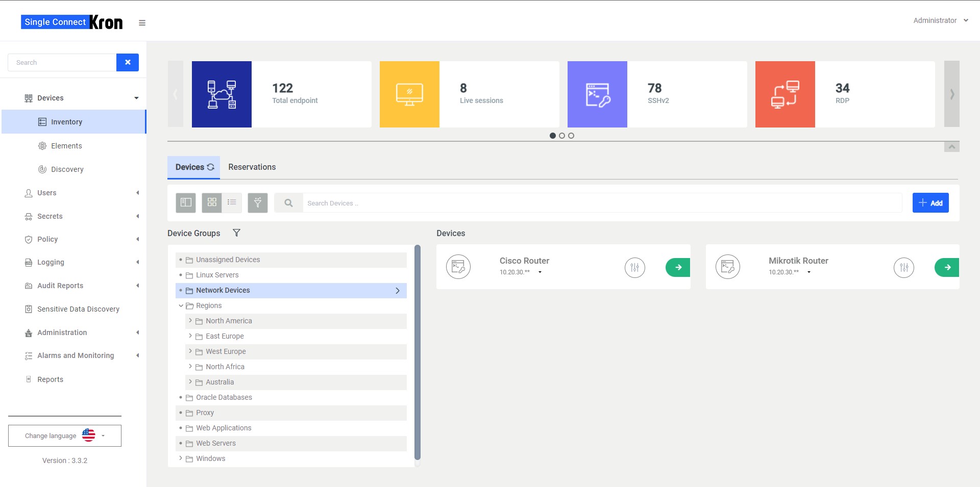The image size is (980, 487).
Task: Click the Add device button
Action: 930,202
